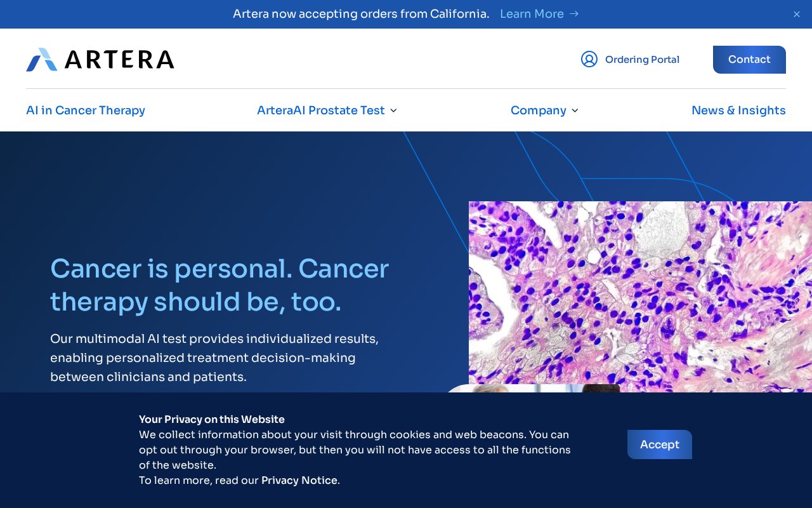The height and width of the screenshot is (508, 812).
Task: Click the Ordering Portal user icon
Action: click(x=589, y=59)
